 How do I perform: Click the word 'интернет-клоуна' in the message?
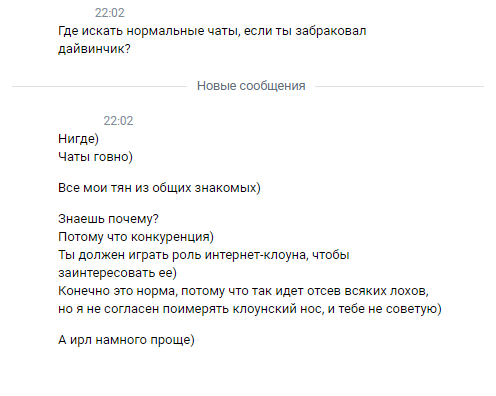click(257, 255)
